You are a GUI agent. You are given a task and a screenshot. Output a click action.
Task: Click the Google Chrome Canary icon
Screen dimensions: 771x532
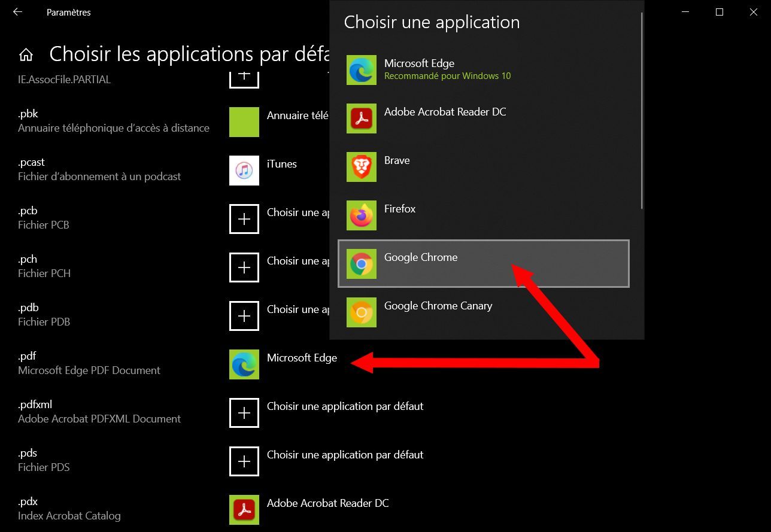click(362, 312)
